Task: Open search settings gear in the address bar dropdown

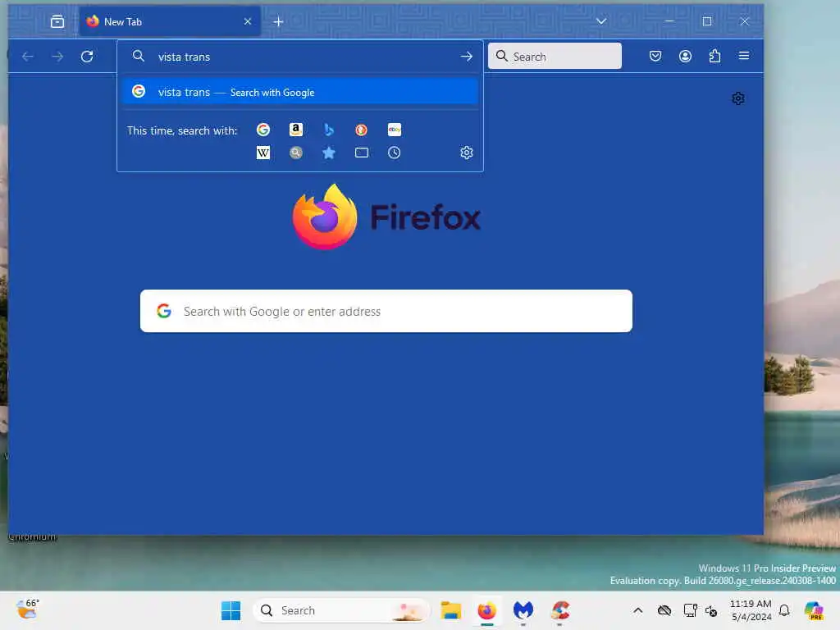Action: pos(467,153)
